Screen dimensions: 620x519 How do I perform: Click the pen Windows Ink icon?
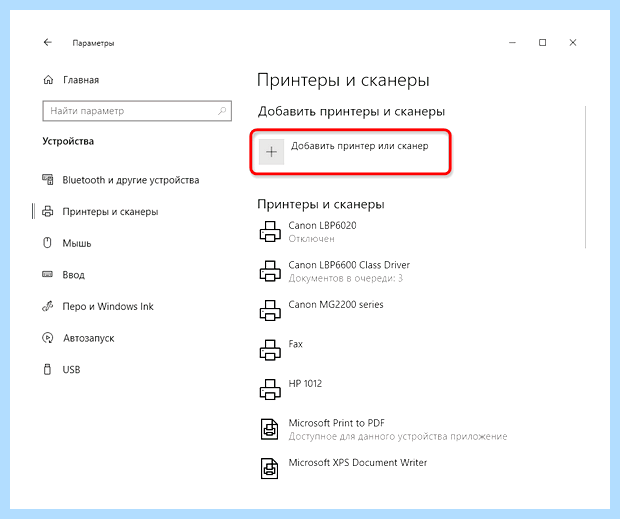pos(47,306)
